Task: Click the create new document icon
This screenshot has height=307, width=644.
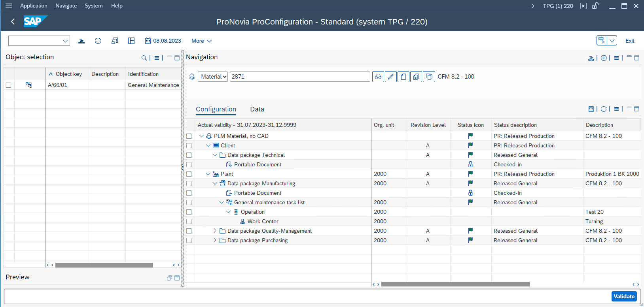Action: [x=403, y=77]
